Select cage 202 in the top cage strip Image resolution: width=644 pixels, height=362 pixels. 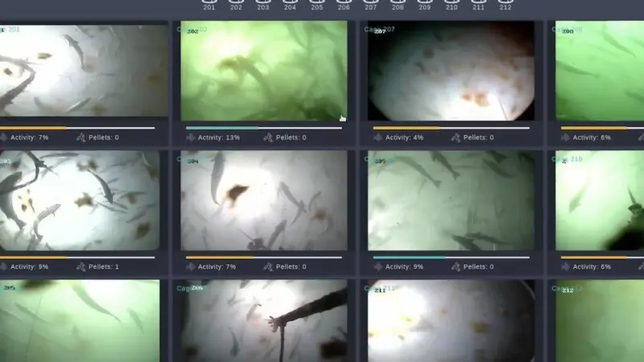[236, 5]
